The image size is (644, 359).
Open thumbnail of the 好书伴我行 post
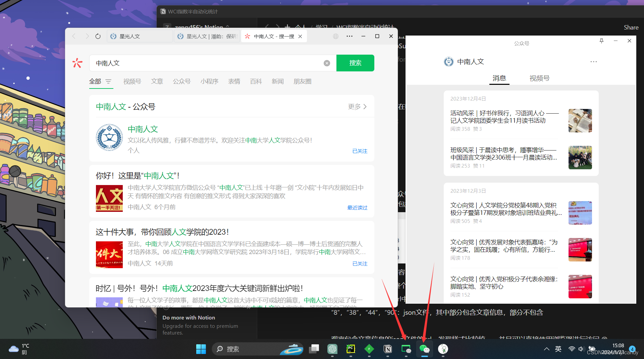click(580, 121)
